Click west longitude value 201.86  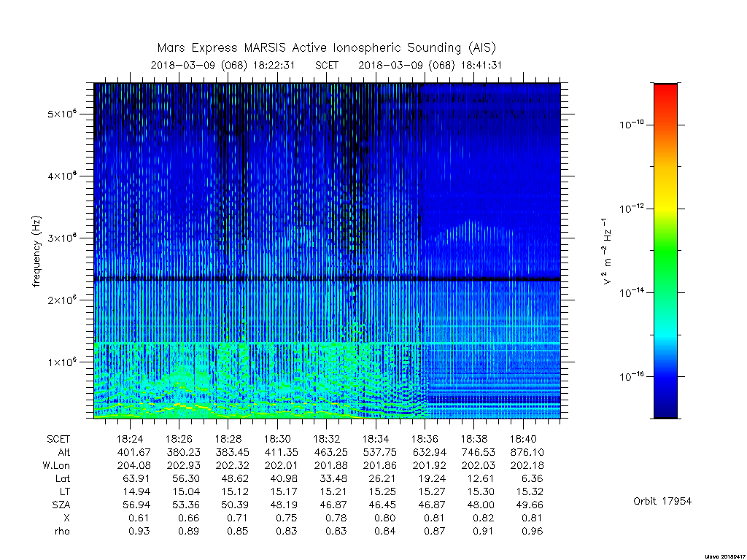380,465
